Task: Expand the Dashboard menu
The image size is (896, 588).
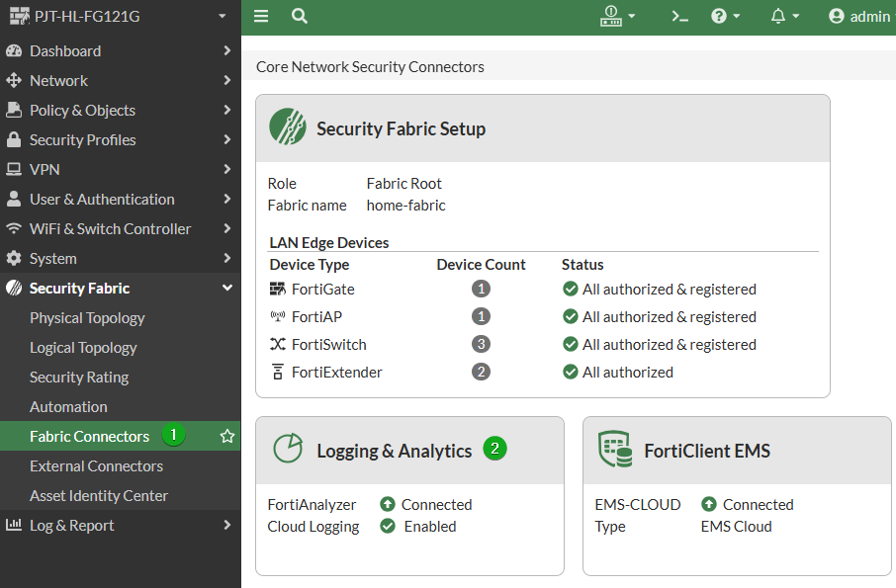Action: tap(120, 50)
